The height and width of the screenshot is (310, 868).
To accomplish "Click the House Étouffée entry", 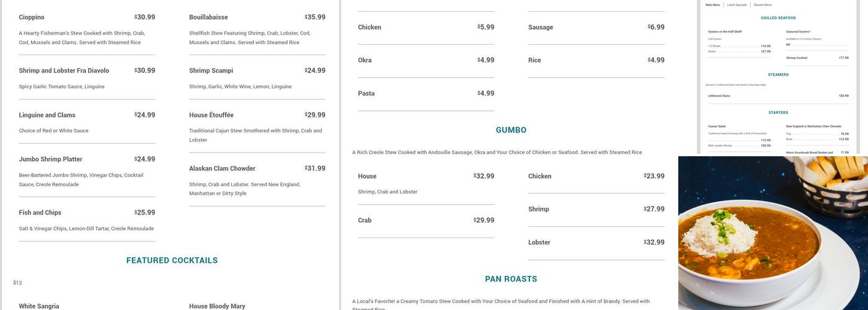I will click(211, 115).
